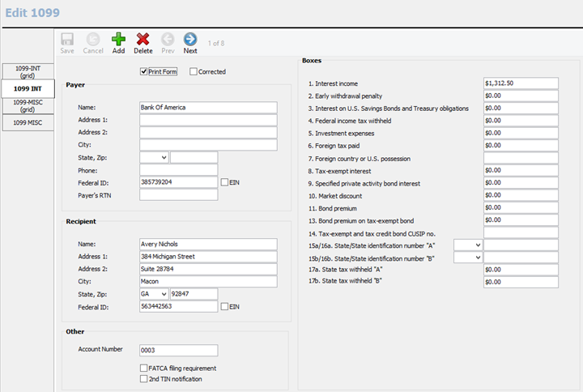The height and width of the screenshot is (392, 583).
Task: Click the Account Number field
Action: click(179, 350)
